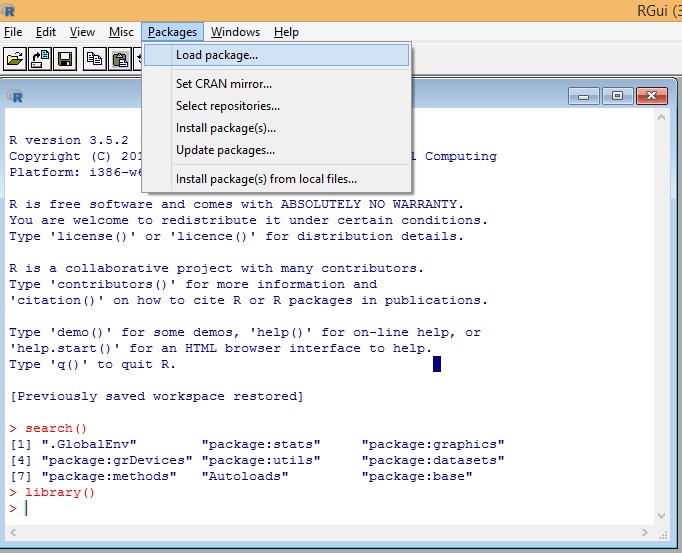This screenshot has width=682, height=553.
Task: Choose Load package... from the menu
Action: (276, 55)
